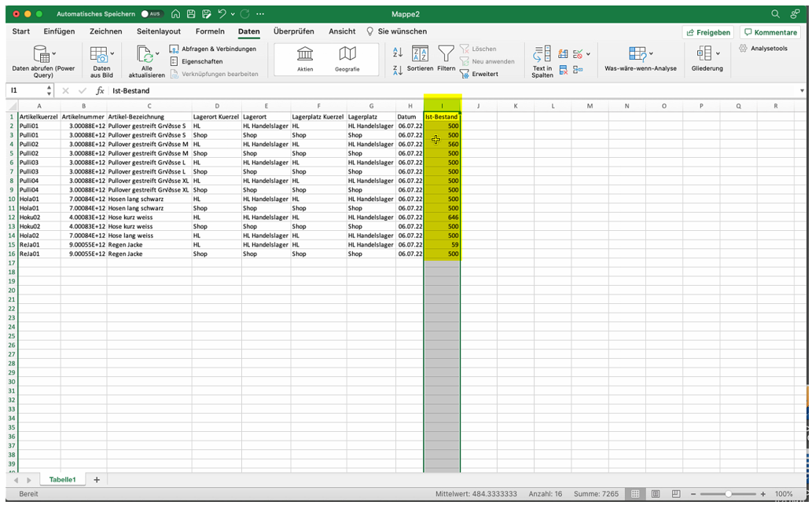Click the Kommentare button
This screenshot has height=505, width=812.
point(770,32)
